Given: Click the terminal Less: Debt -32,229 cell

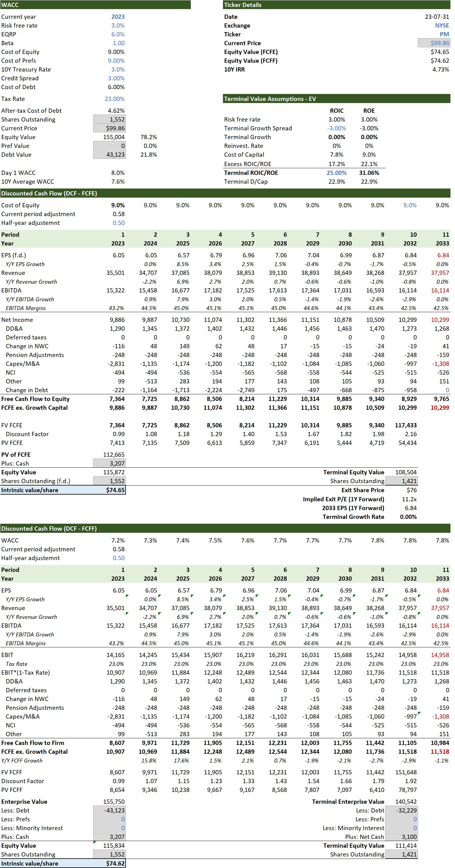Looking at the screenshot, I should pyautogui.click(x=401, y=811).
